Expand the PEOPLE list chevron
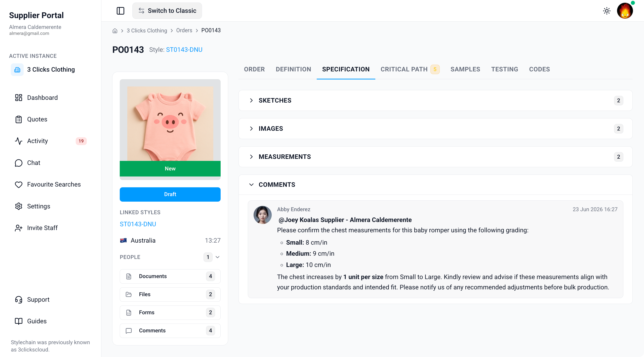 point(218,257)
